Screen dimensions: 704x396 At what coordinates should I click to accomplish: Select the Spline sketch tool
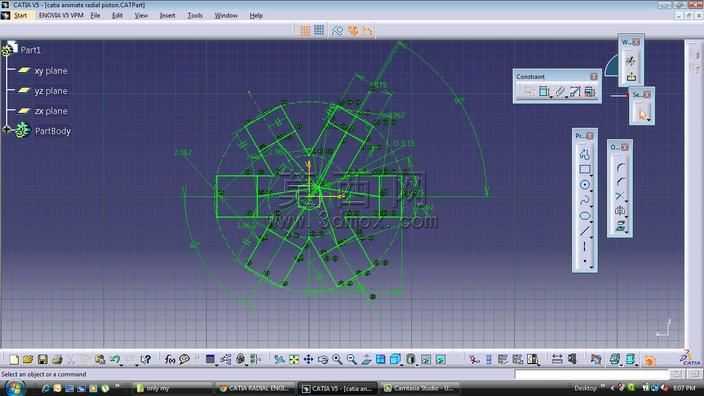click(x=584, y=200)
